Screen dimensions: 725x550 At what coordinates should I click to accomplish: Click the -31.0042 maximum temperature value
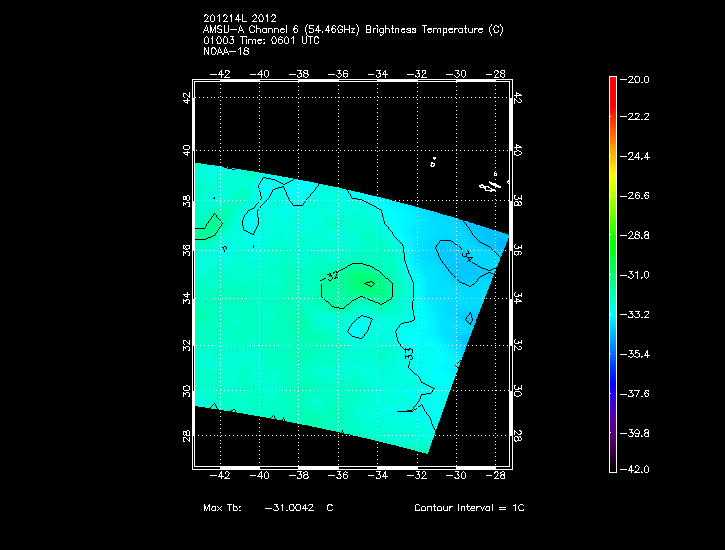[x=289, y=508]
